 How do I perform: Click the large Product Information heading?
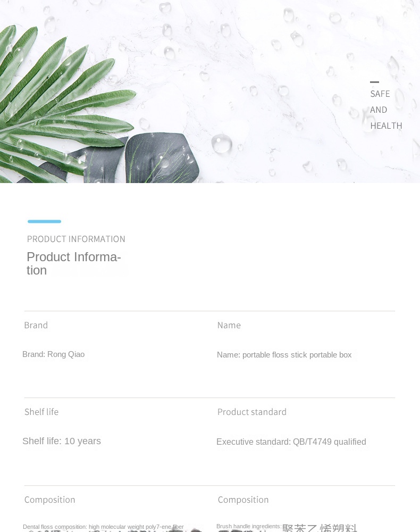pos(74,264)
